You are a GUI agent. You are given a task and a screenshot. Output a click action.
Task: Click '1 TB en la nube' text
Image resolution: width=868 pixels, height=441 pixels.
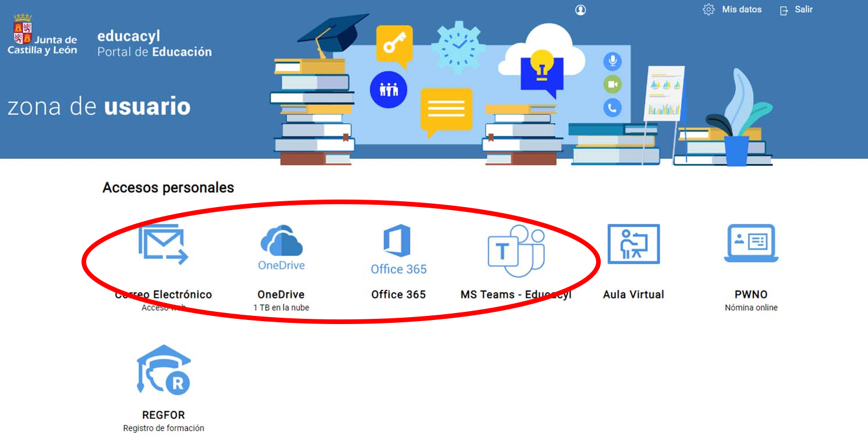pyautogui.click(x=281, y=307)
